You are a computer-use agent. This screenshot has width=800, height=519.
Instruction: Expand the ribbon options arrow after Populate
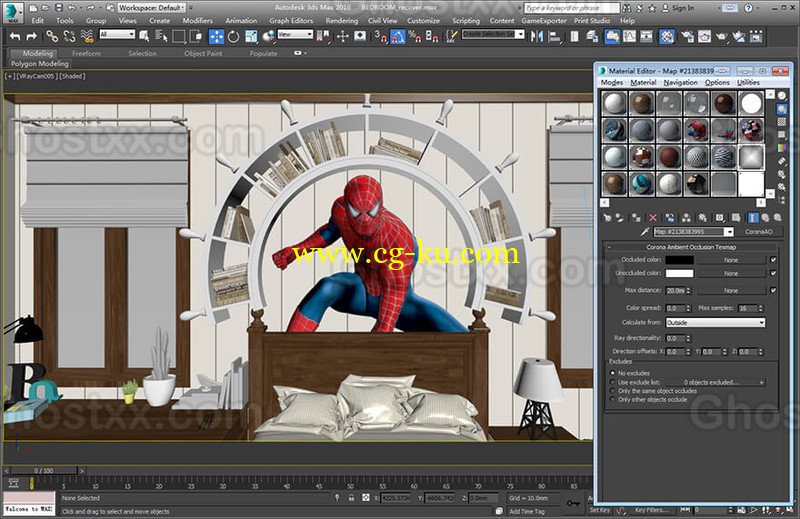coord(300,53)
